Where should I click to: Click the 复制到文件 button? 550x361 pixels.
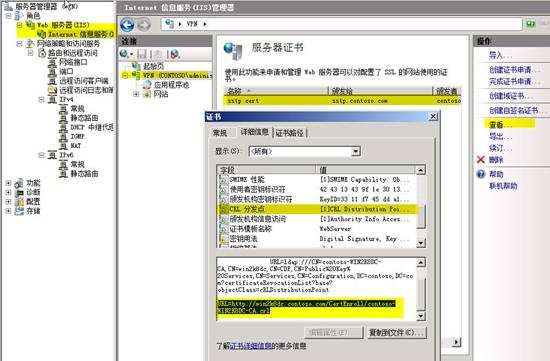click(x=397, y=332)
